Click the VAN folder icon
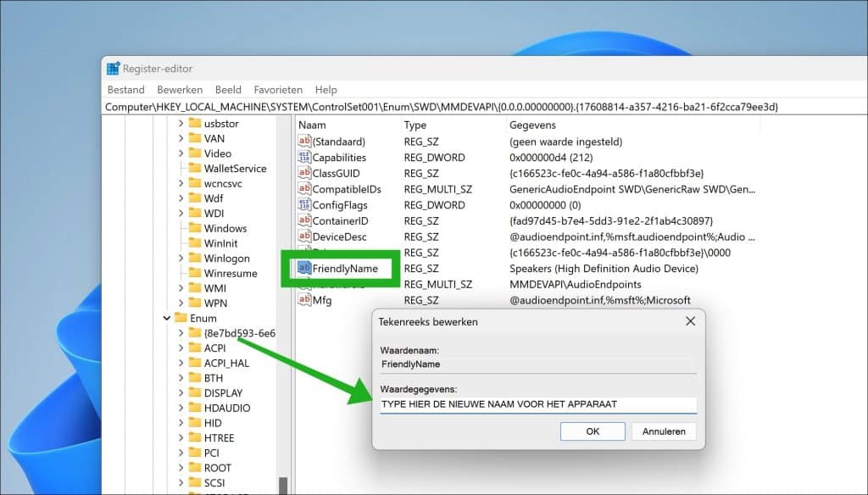868x495 pixels. pyautogui.click(x=195, y=138)
